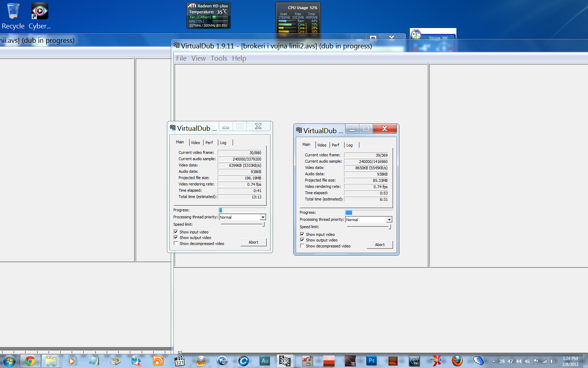Open Adobe Audition from the taskbar
Screen dimensions: 588x368
tap(265, 361)
